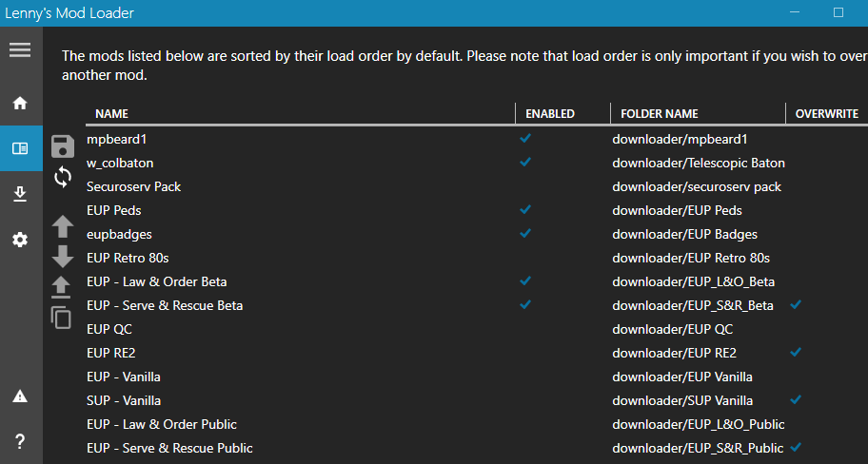Click the ENABLED column header
The height and width of the screenshot is (464, 868).
[550, 114]
